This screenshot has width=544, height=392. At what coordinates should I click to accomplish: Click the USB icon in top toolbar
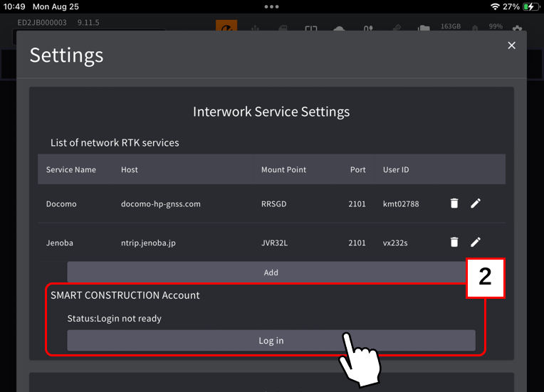[x=255, y=28]
